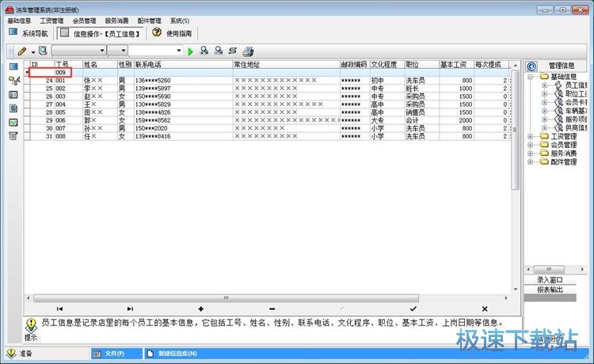Open the 使用指南 guide
This screenshot has height=364, width=594.
(x=173, y=33)
